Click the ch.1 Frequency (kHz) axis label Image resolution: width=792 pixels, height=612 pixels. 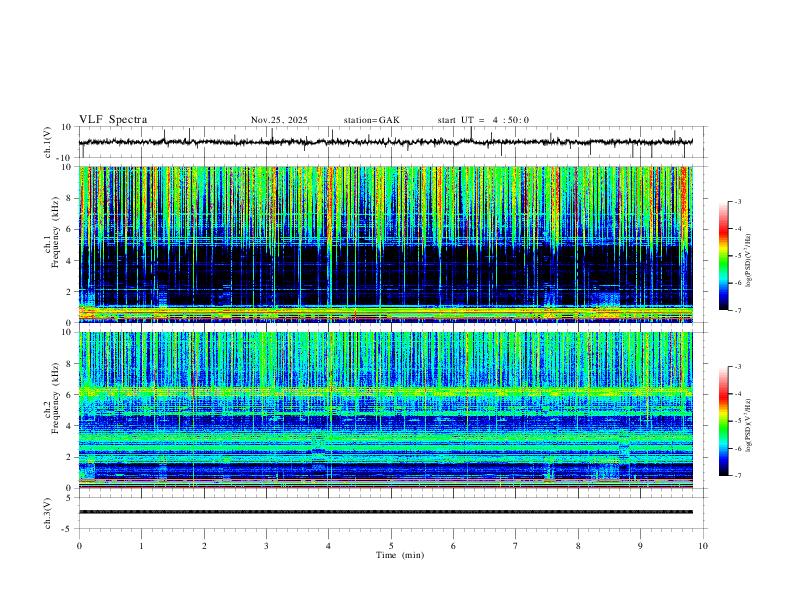[53, 230]
